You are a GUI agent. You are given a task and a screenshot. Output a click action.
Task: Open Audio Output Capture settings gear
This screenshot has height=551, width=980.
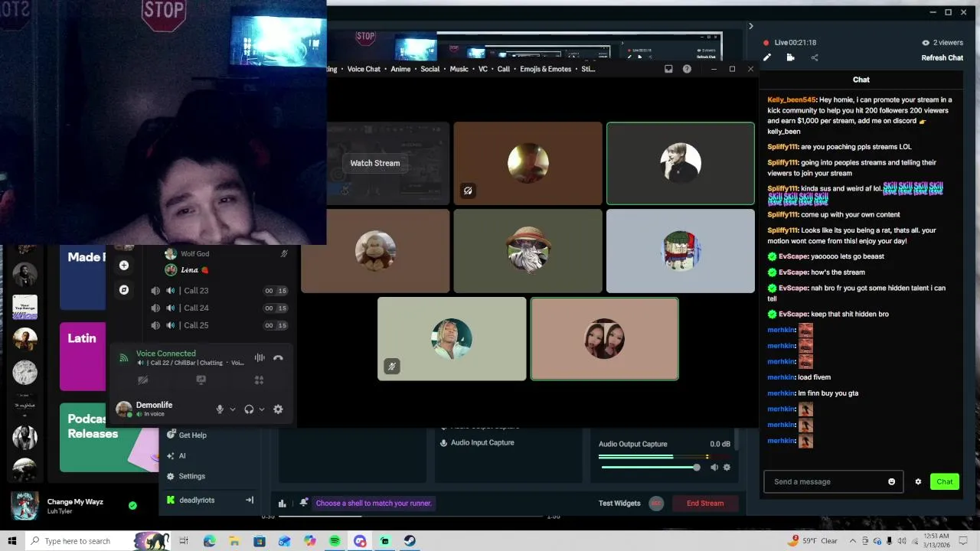[x=727, y=468]
